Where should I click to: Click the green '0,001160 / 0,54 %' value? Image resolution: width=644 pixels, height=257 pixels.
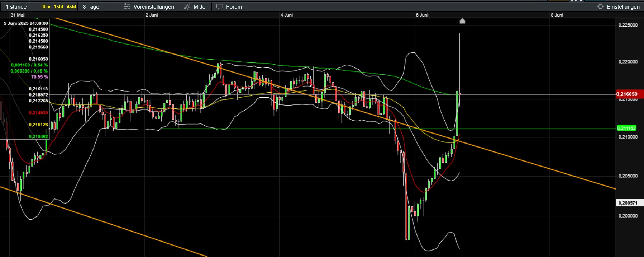(x=29, y=65)
